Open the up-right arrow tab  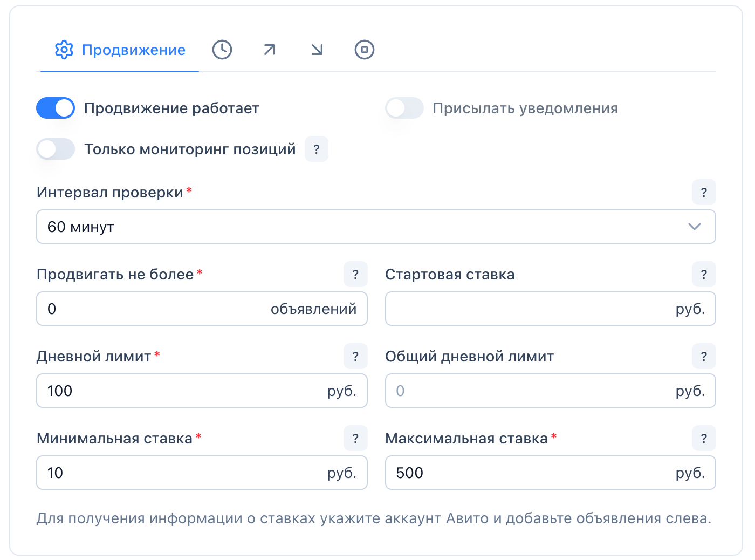coord(270,50)
